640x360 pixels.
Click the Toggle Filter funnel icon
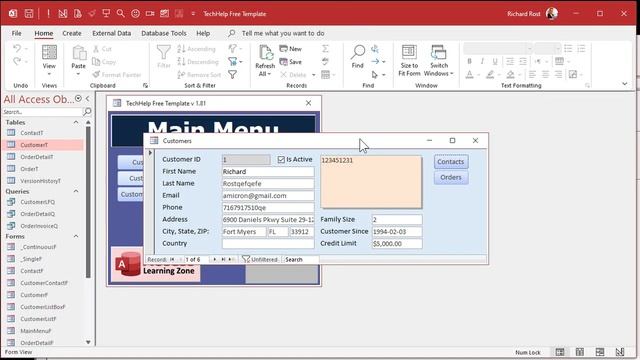pyautogui.click(x=232, y=75)
